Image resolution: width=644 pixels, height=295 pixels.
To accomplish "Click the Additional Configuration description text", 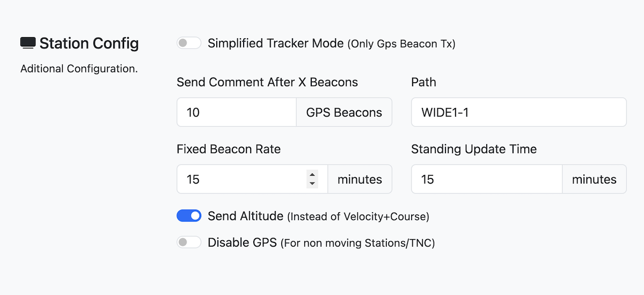I will (79, 69).
